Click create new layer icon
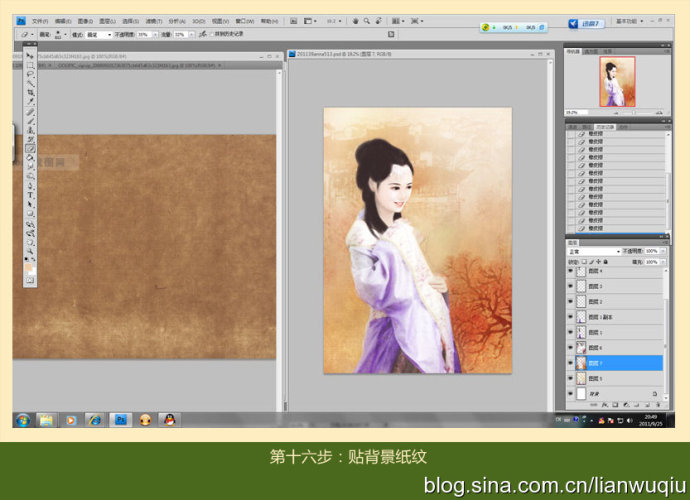This screenshot has width=690, height=500. [647, 404]
